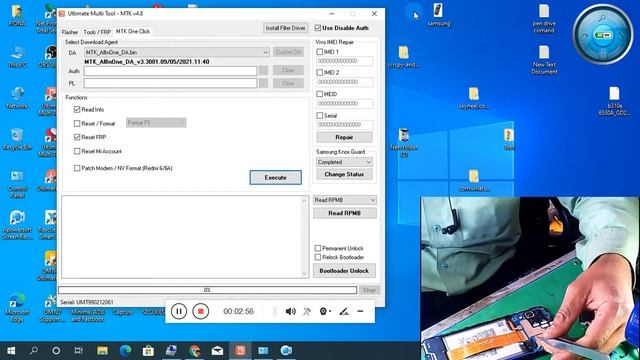640x360 pixels.
Task: Open the Format FS dropdown
Action: 156,123
